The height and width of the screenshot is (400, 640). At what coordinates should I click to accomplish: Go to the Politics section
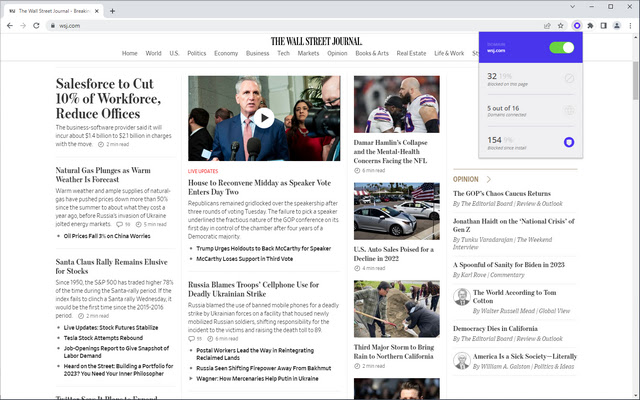[196, 53]
